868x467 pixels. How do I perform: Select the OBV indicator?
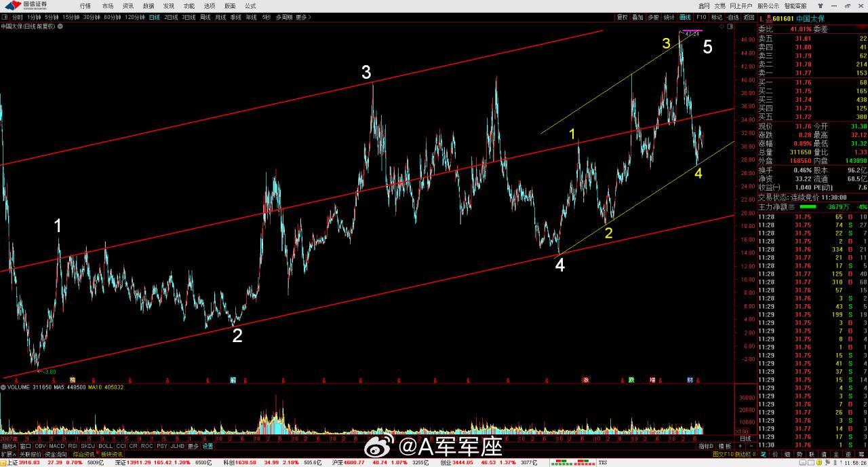pos(40,446)
